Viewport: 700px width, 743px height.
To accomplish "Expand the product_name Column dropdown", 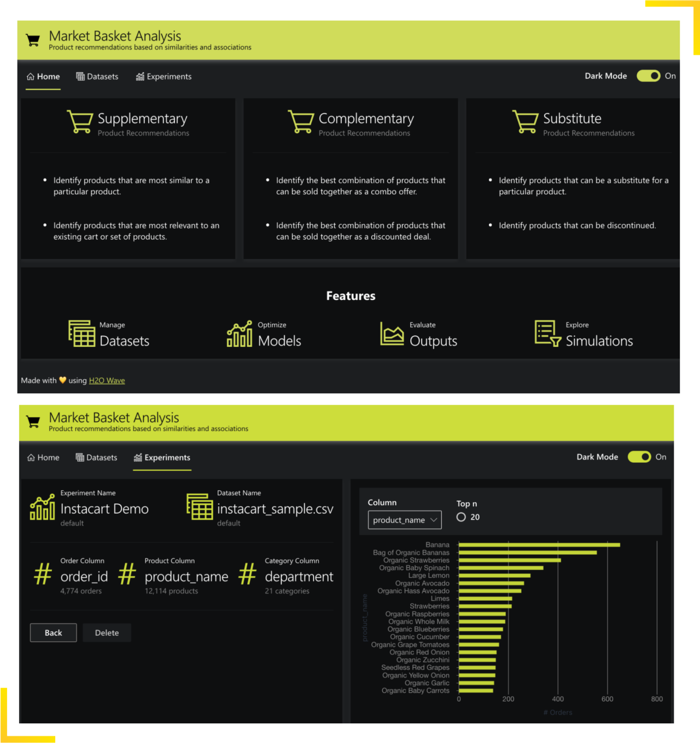I will 405,520.
